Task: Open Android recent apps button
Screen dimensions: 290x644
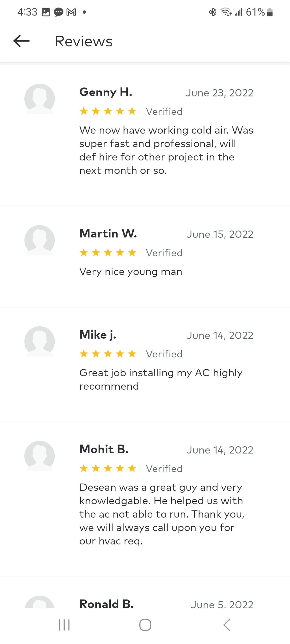Action: tap(64, 625)
